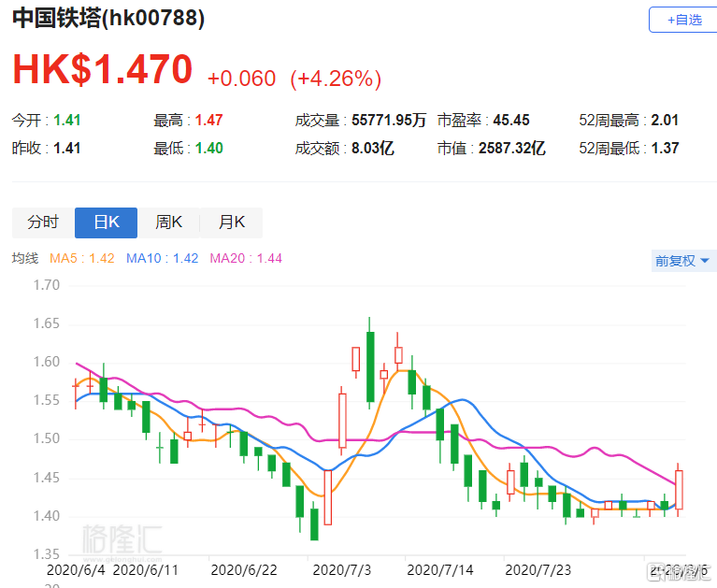Viewport: 717px width, 588px height.
Task: Open the 周K weekly chart tab
Action: (168, 222)
